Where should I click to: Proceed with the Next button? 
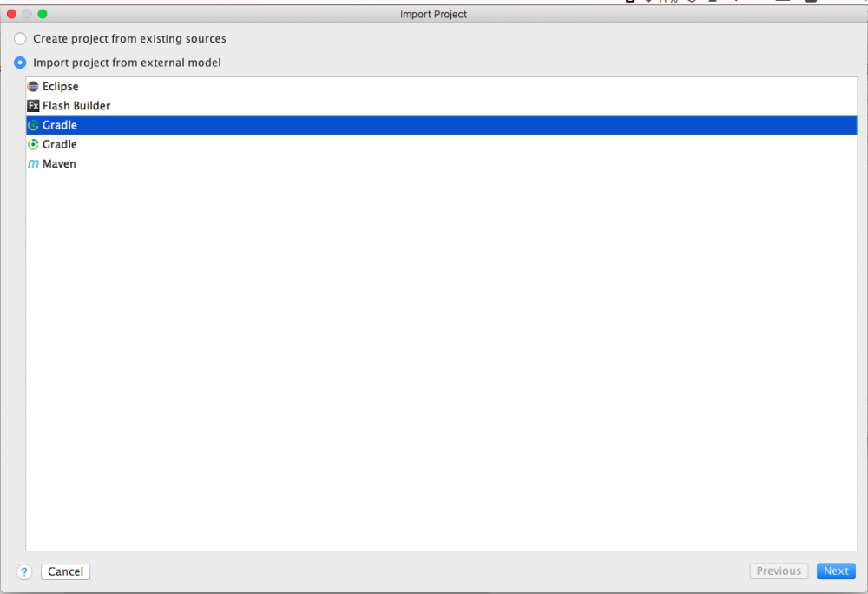click(x=836, y=571)
